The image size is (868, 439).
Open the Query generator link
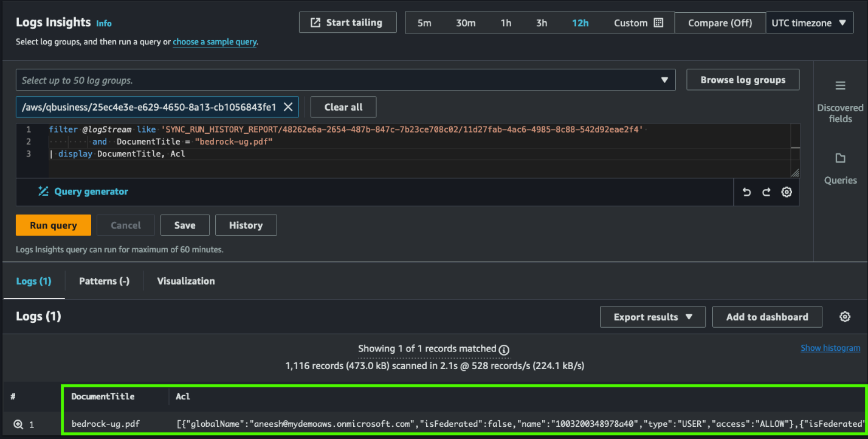point(91,192)
